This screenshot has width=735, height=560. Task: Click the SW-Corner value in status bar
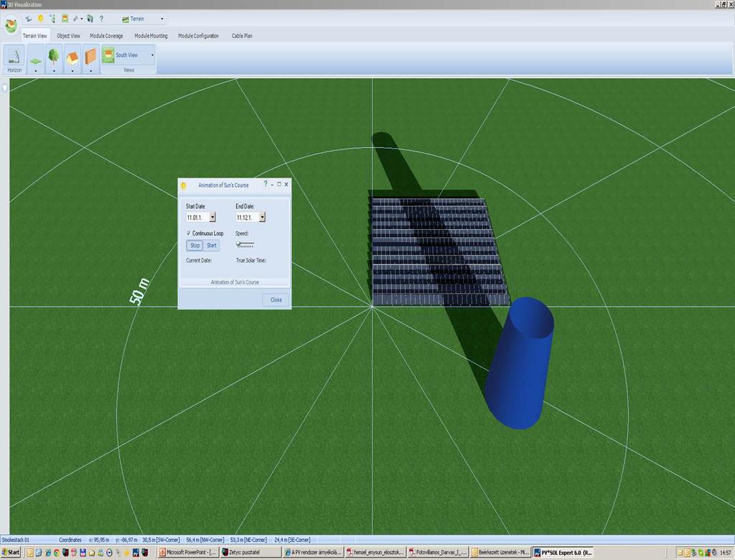point(161,540)
